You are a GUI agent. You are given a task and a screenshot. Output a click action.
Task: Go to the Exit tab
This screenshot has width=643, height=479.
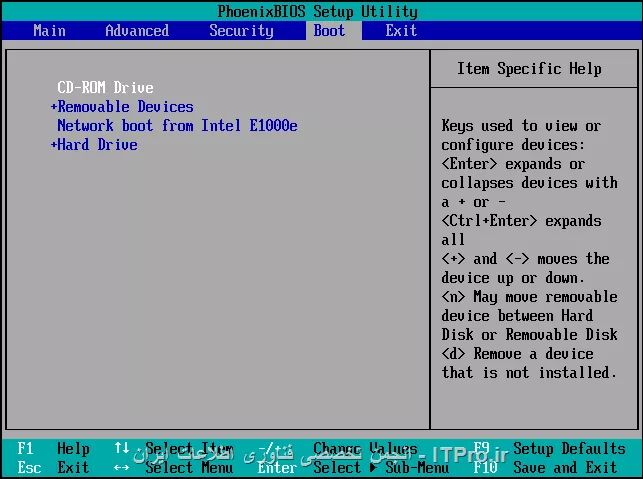click(x=401, y=31)
